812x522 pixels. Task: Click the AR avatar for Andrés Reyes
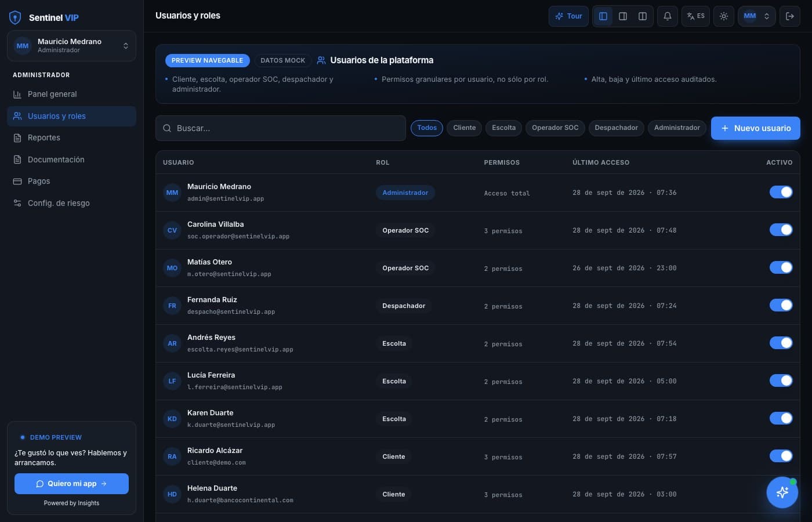click(172, 343)
